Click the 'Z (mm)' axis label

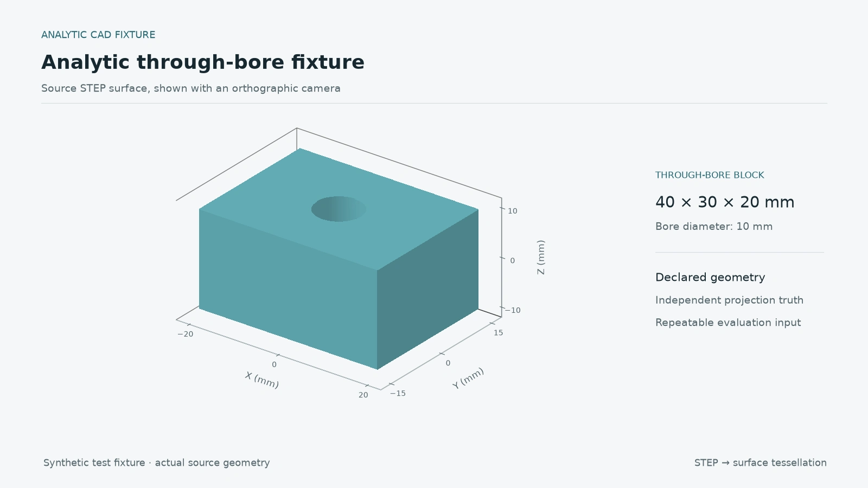point(541,257)
